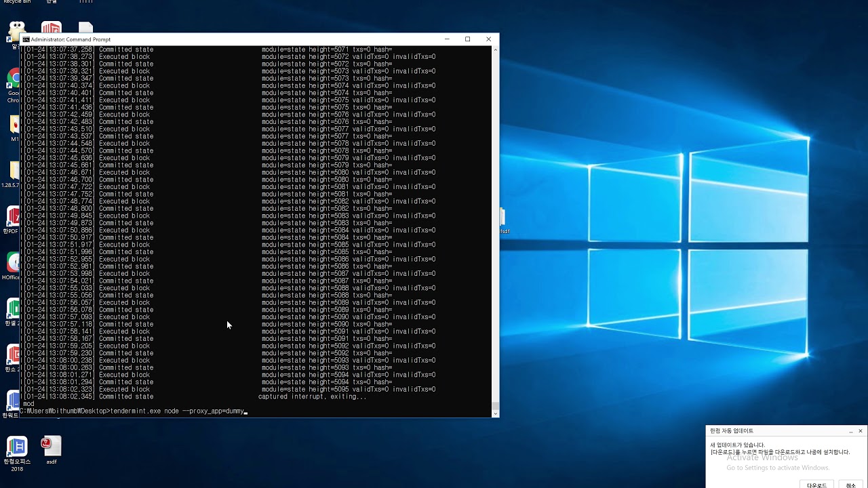Select the asdf file on desktop
Screen dimensions: 868x488
coord(52,451)
